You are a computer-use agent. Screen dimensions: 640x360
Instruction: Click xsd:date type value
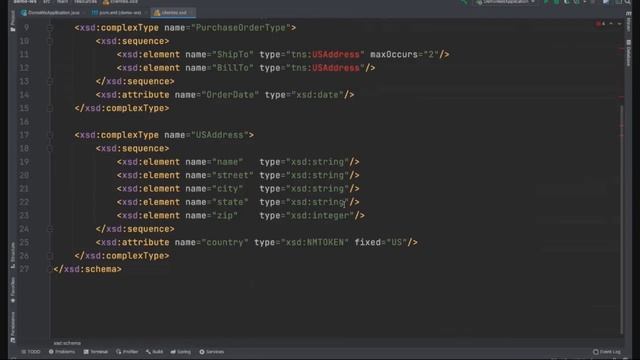(317, 95)
